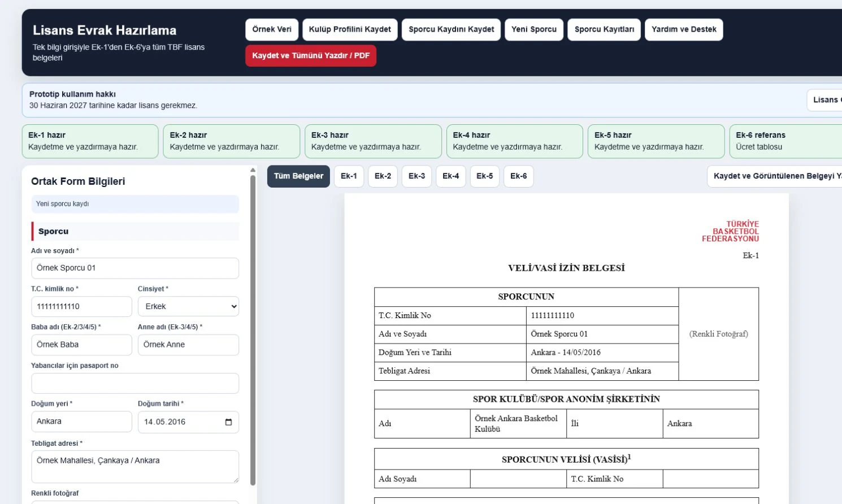842x504 pixels.
Task: Open the Ek-3 document tab
Action: point(416,176)
